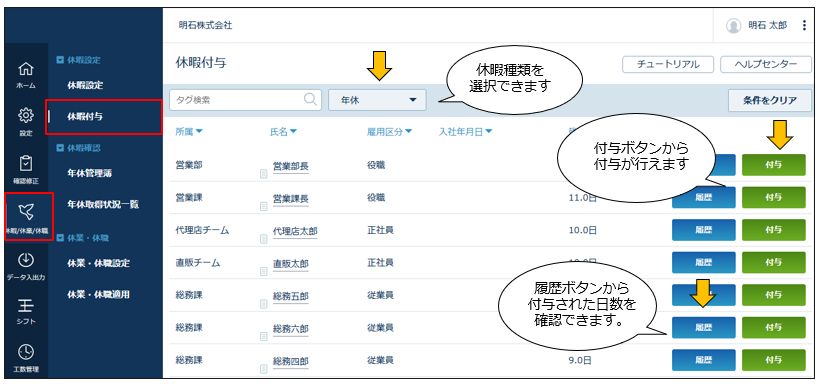
Task: Click the document icon next to 営業課長
Action: coord(264,207)
